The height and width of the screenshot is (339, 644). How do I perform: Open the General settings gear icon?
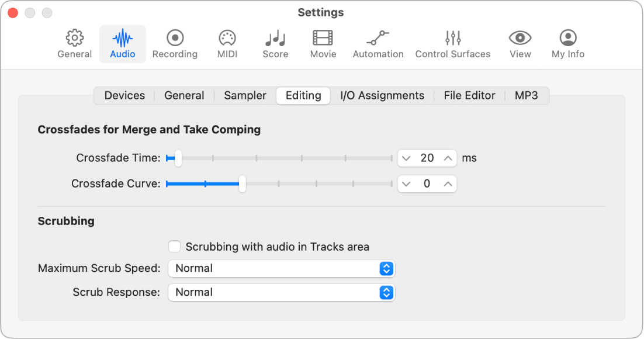pos(74,44)
